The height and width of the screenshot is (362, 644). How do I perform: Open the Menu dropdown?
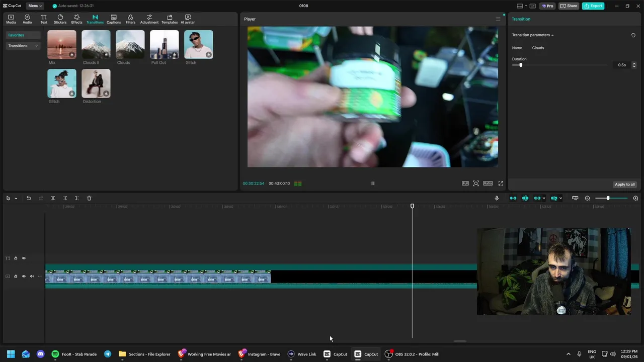(x=35, y=6)
